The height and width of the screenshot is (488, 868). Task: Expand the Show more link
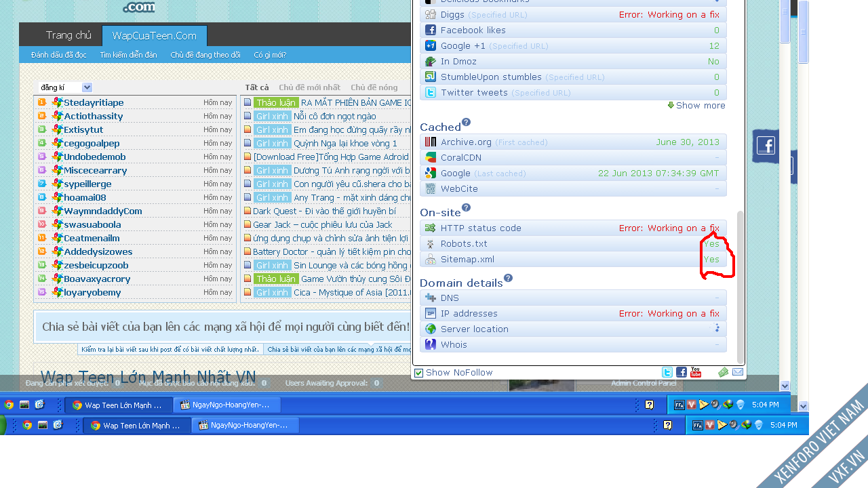coord(700,105)
